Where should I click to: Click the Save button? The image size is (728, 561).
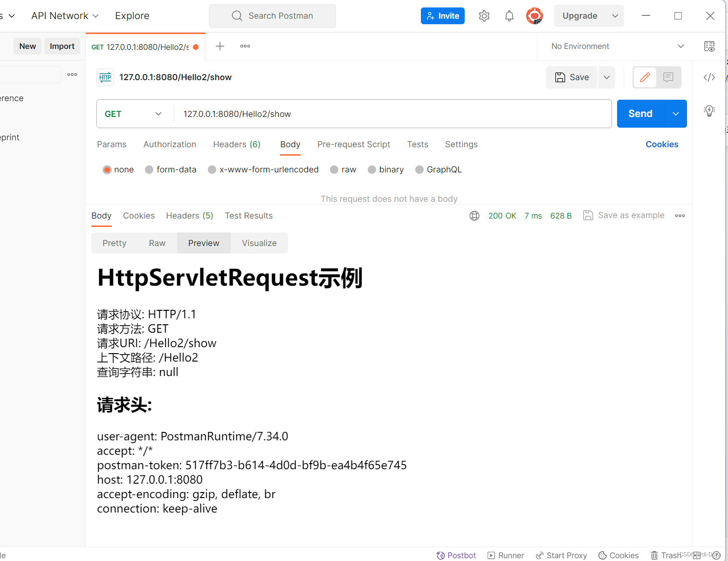pos(572,77)
